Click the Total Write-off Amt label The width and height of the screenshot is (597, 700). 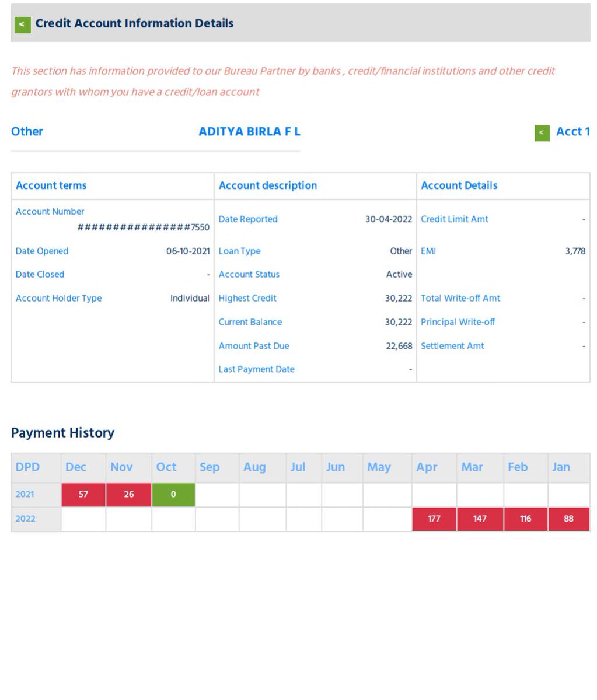pos(460,298)
